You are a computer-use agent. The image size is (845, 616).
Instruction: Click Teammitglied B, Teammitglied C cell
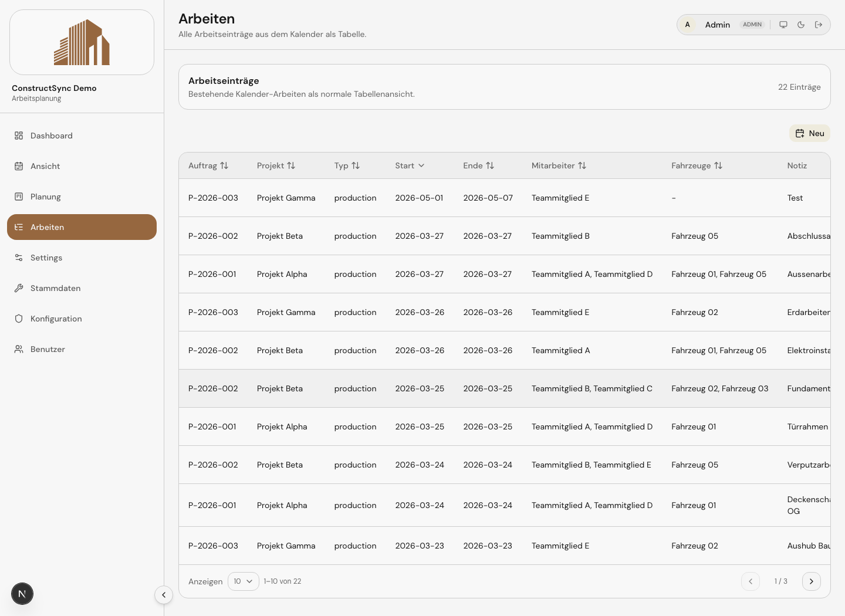[591, 388]
